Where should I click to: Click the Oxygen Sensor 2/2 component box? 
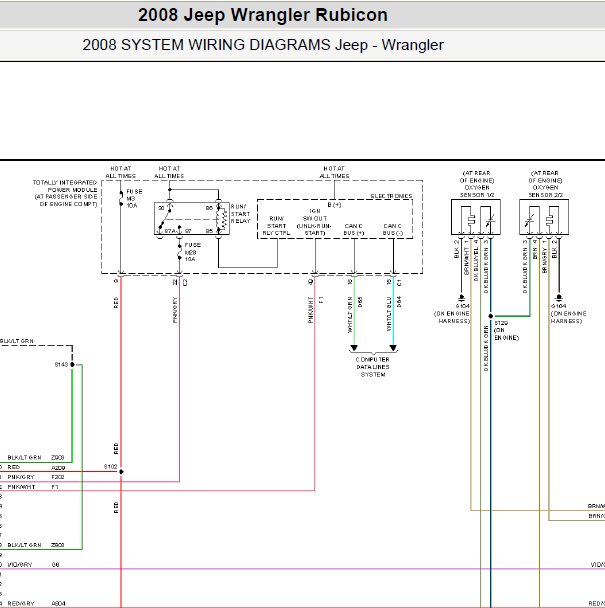(544, 217)
